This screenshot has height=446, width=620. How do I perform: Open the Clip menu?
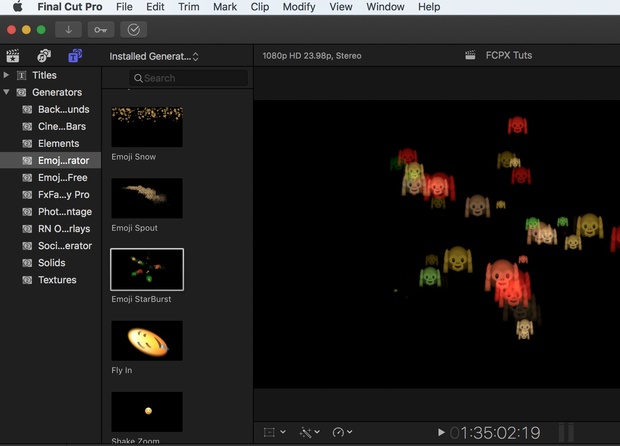pos(260,7)
